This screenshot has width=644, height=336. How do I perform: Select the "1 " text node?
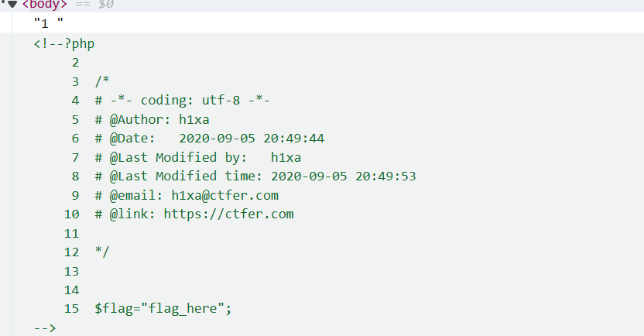(47, 23)
